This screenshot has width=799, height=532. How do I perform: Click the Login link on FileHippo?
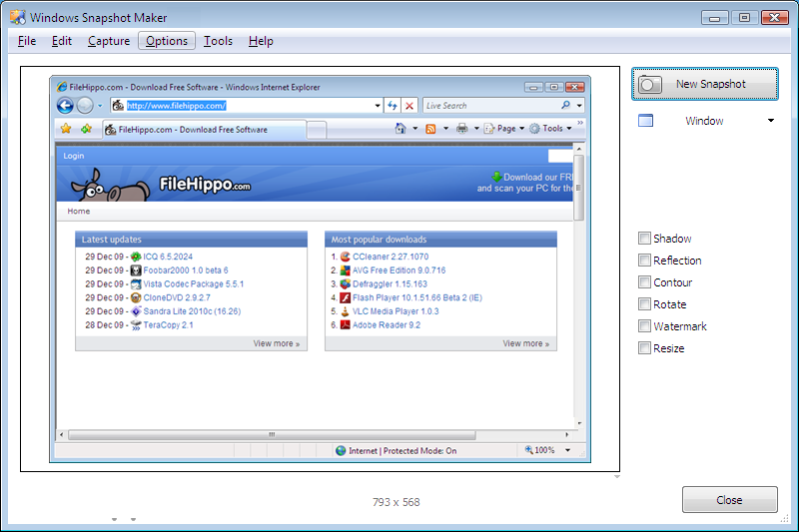pos(73,156)
